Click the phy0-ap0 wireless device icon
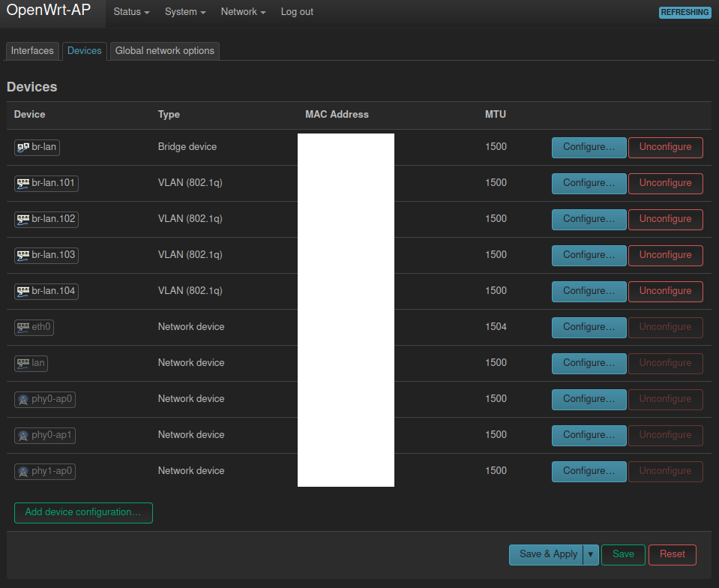 (23, 400)
